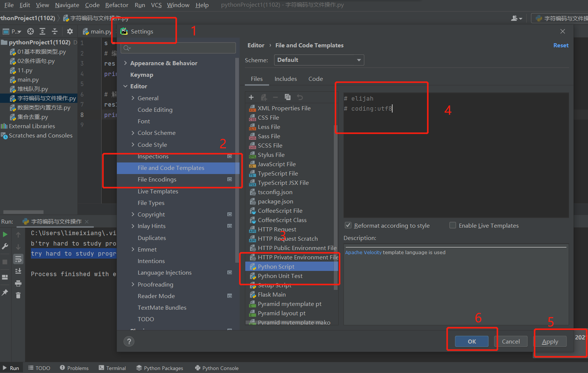Open run configuration wrench icon
The height and width of the screenshot is (373, 588).
click(x=5, y=246)
